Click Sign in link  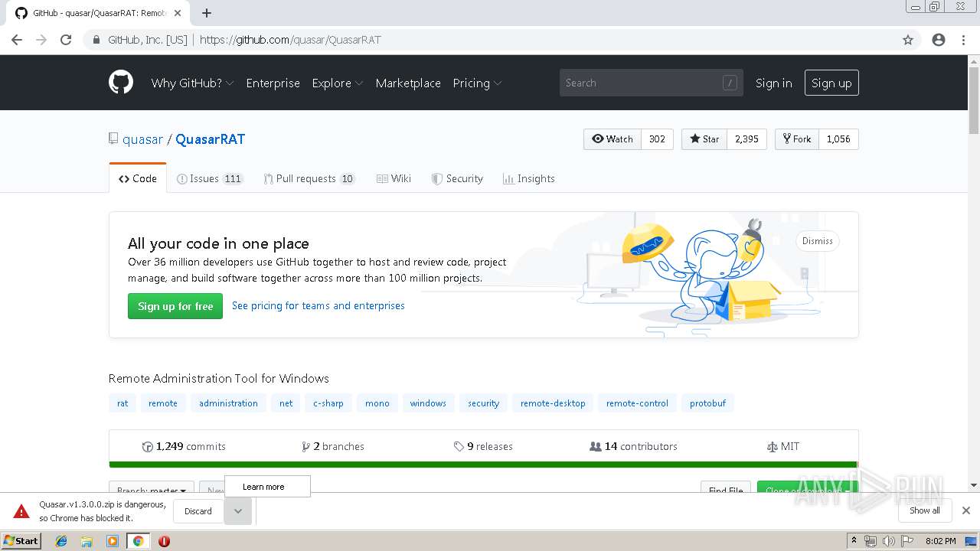pyautogui.click(x=773, y=83)
